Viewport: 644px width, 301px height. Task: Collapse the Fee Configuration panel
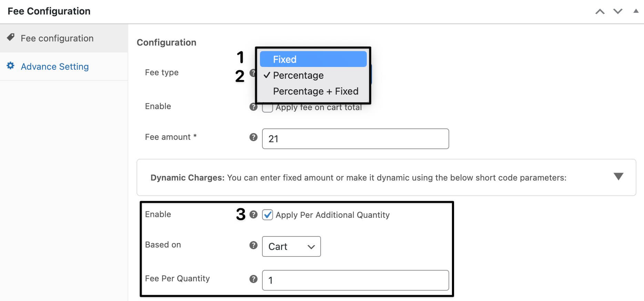(x=635, y=11)
